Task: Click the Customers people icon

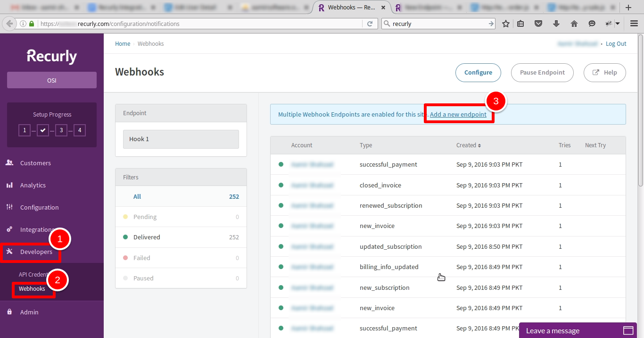Action: tap(9, 163)
